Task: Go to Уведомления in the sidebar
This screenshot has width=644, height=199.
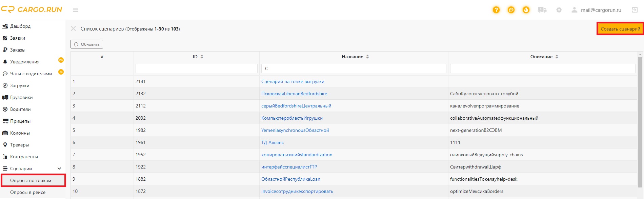Action: [x=25, y=62]
